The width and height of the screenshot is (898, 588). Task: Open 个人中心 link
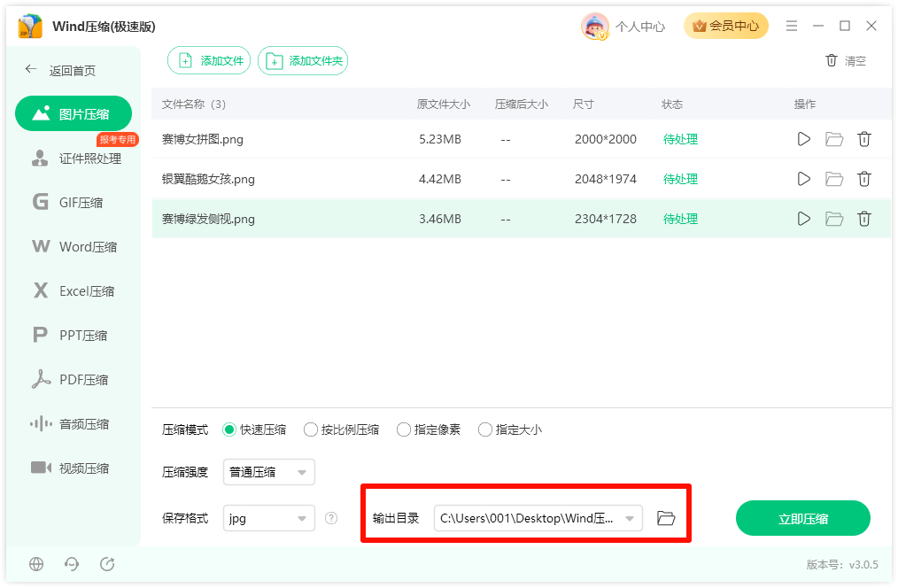tap(640, 27)
